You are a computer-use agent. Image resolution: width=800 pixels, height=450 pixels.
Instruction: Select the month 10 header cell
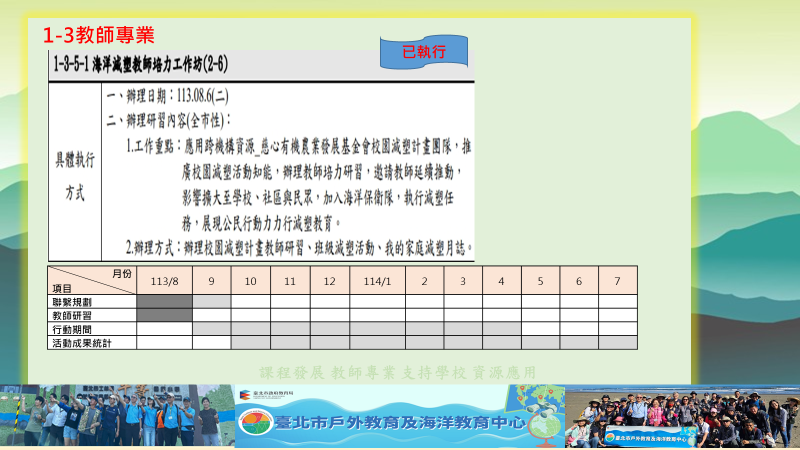coord(251,281)
